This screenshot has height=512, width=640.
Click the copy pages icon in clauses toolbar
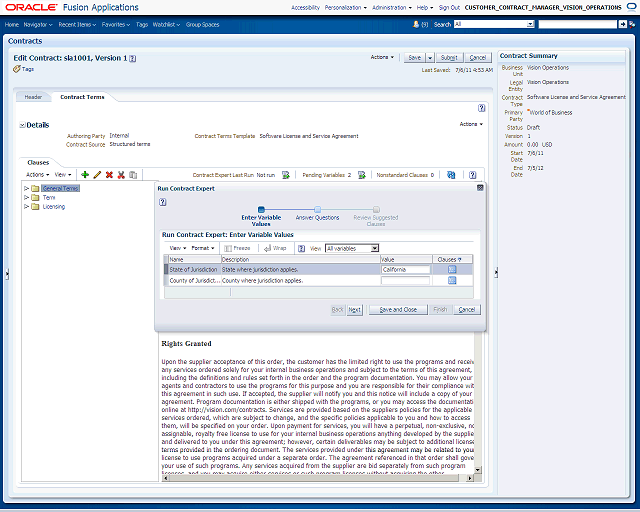tap(133, 175)
